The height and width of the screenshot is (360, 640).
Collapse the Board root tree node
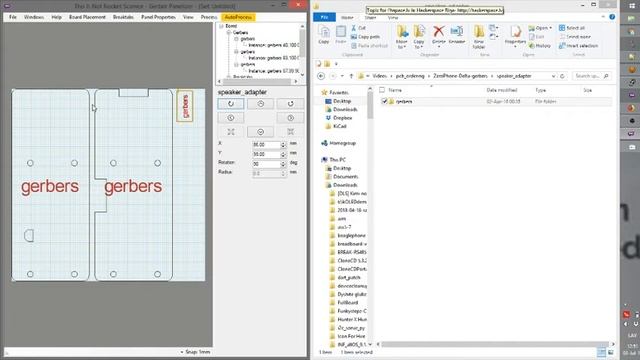click(221, 26)
